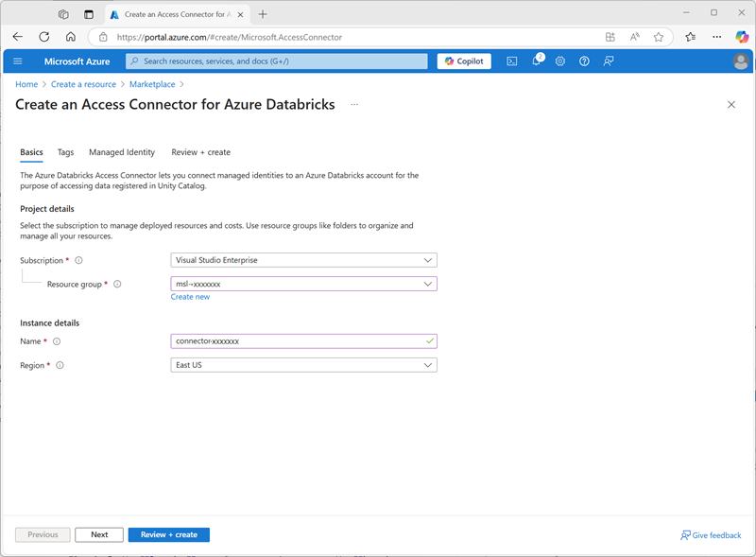Click the browser address bar URL

[230, 37]
